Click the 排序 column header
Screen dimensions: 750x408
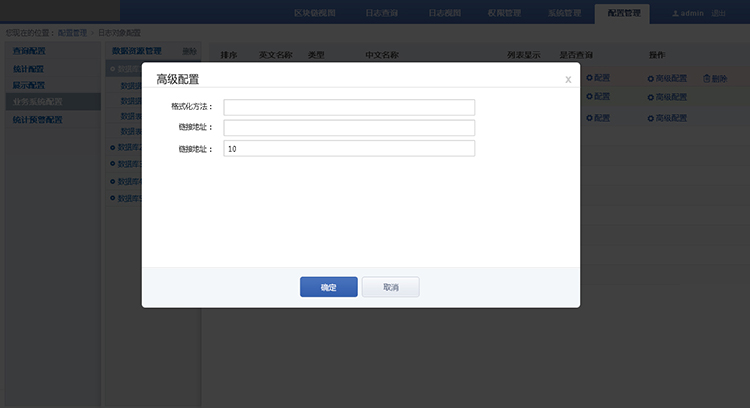click(229, 55)
